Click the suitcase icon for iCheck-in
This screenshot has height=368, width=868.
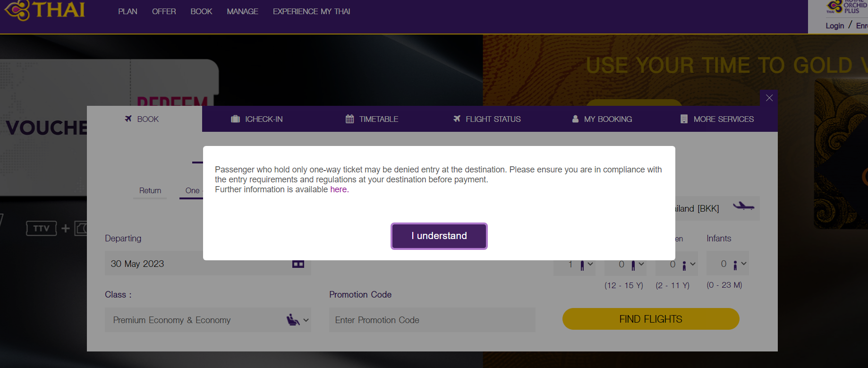pos(235,119)
